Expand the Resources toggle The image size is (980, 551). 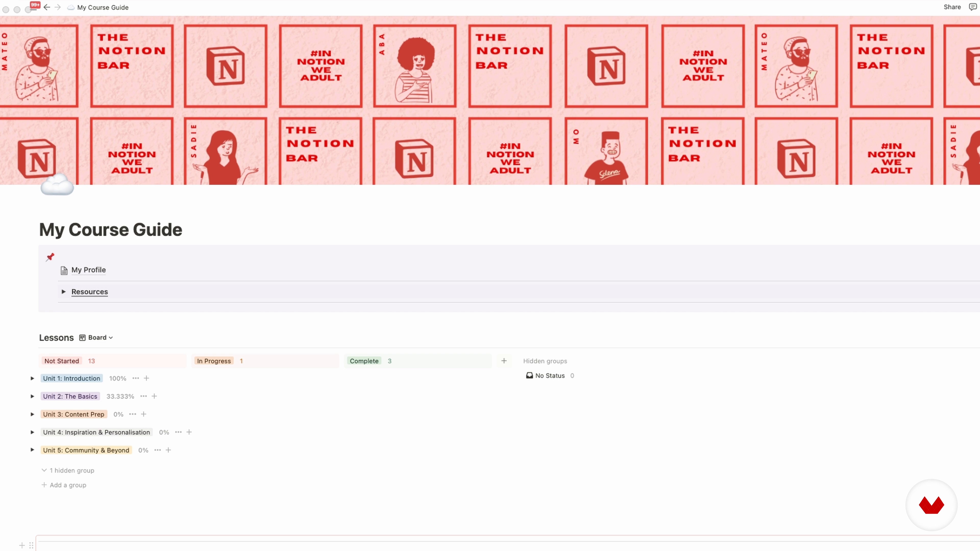pos(64,292)
